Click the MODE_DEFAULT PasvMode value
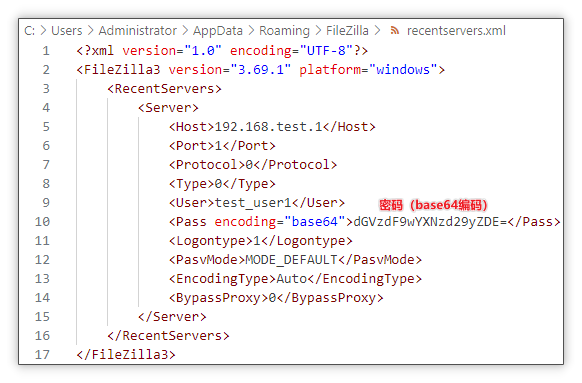Image resolution: width=582 pixels, height=383 pixels. (x=291, y=259)
